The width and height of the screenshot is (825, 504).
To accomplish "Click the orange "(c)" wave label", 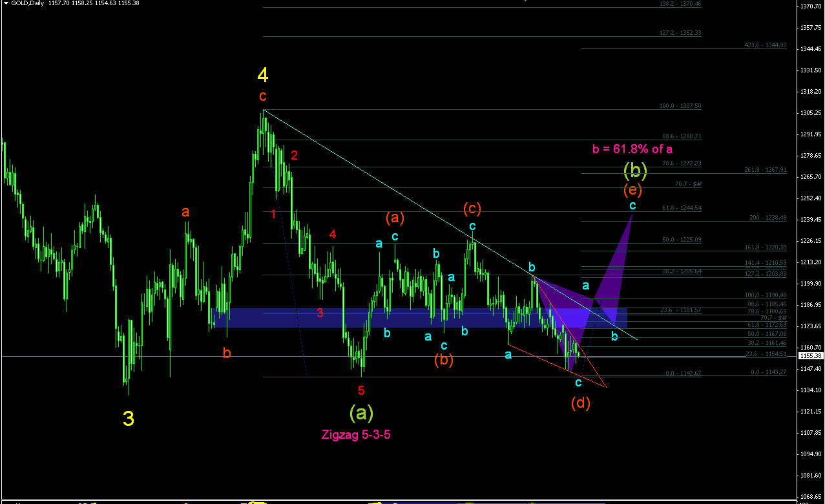I will (x=473, y=208).
